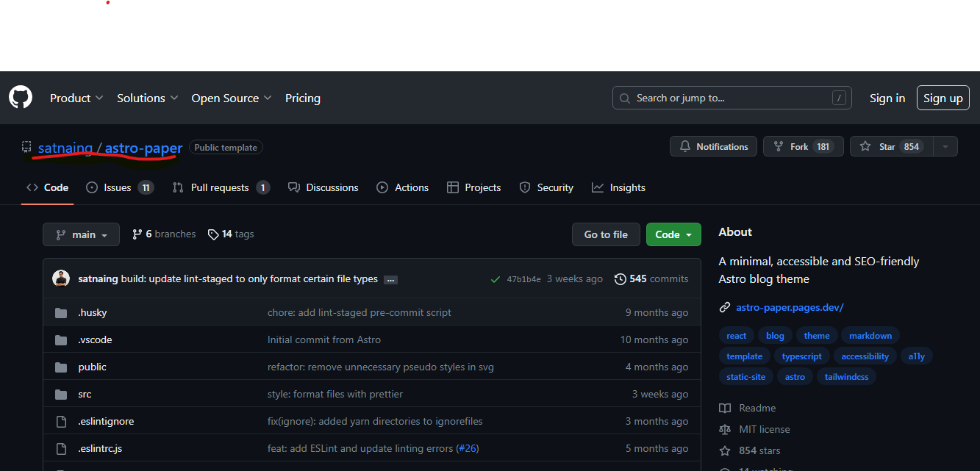Click the slash shortcut key icon in search
The height and width of the screenshot is (471, 980).
point(839,98)
